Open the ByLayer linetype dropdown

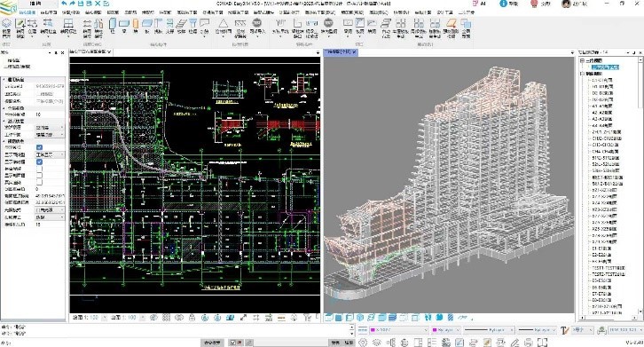pos(489,330)
